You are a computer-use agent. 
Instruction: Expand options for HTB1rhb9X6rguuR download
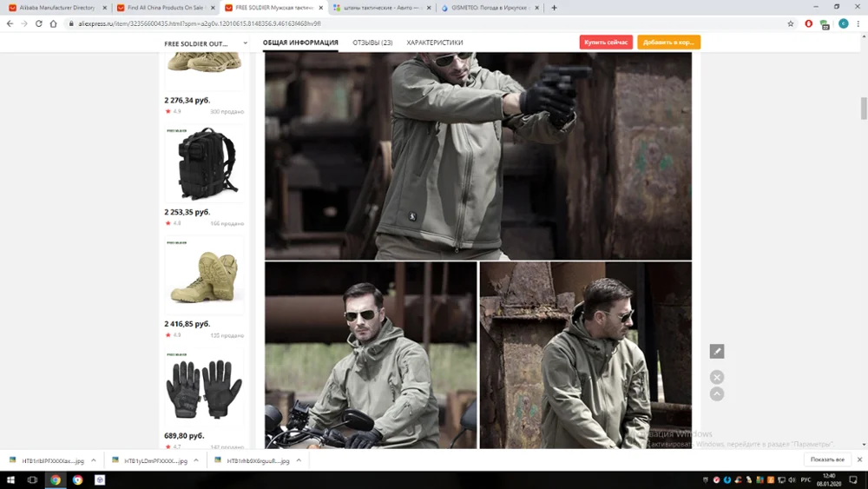point(299,460)
